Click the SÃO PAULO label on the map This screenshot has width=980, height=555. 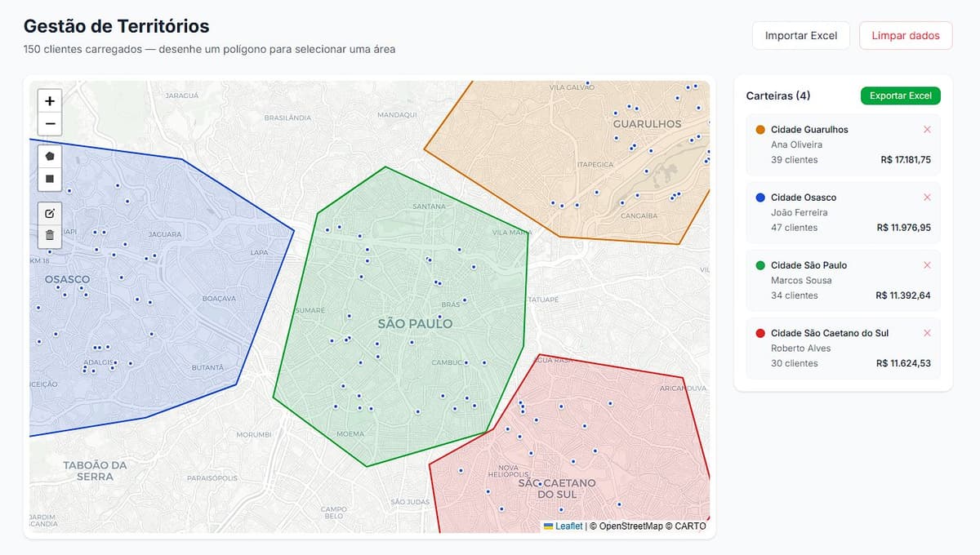415,324
